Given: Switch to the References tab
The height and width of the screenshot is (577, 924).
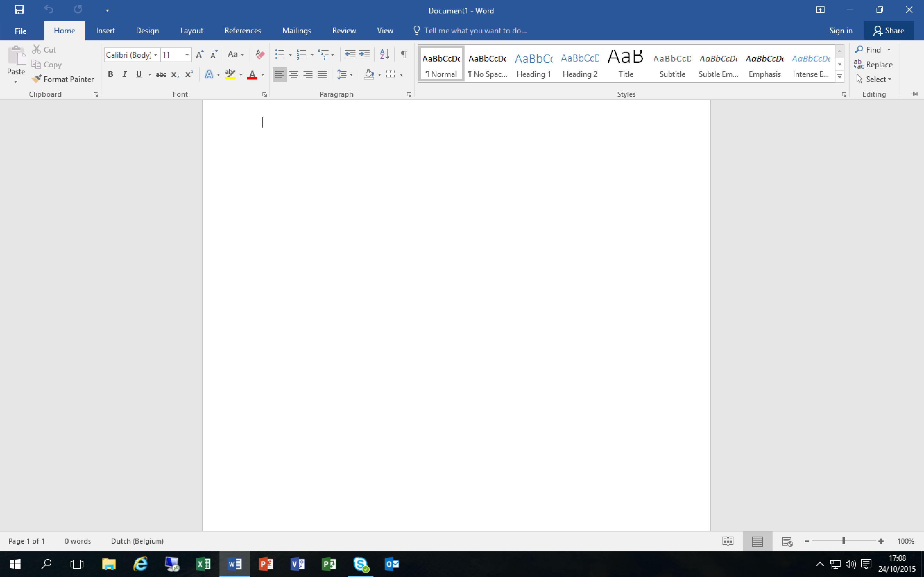Looking at the screenshot, I should tap(243, 30).
